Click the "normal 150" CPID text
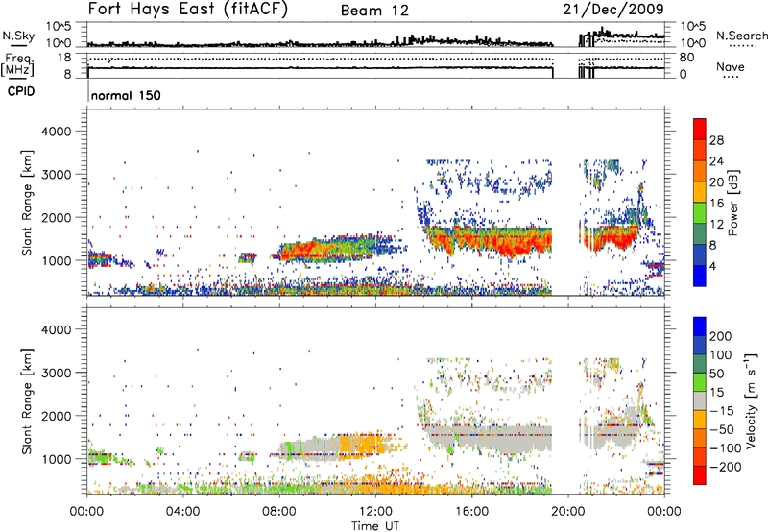The height and width of the screenshot is (532, 768). [126, 95]
